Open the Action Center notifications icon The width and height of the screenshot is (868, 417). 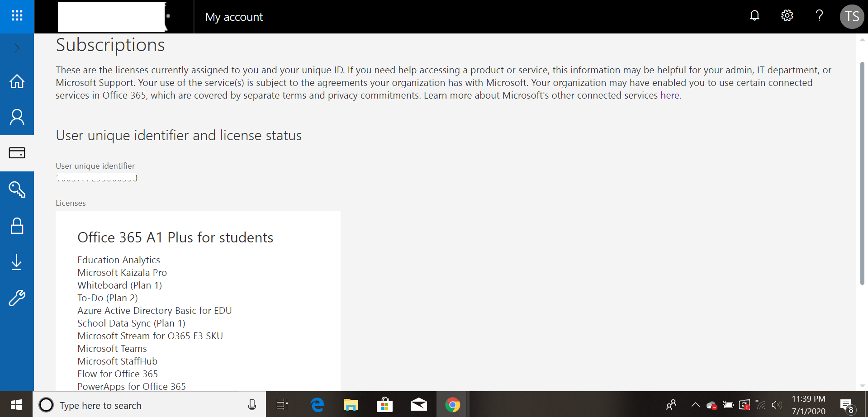(847, 406)
